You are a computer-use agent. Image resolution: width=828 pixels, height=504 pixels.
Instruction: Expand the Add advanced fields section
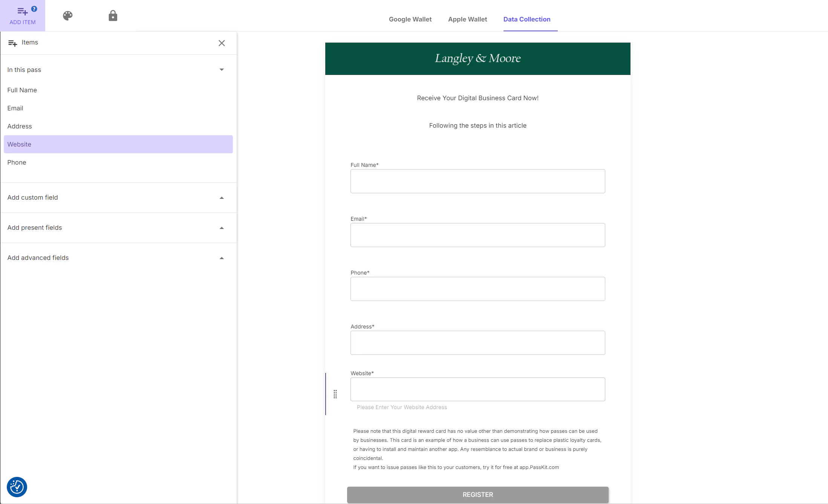pyautogui.click(x=222, y=258)
